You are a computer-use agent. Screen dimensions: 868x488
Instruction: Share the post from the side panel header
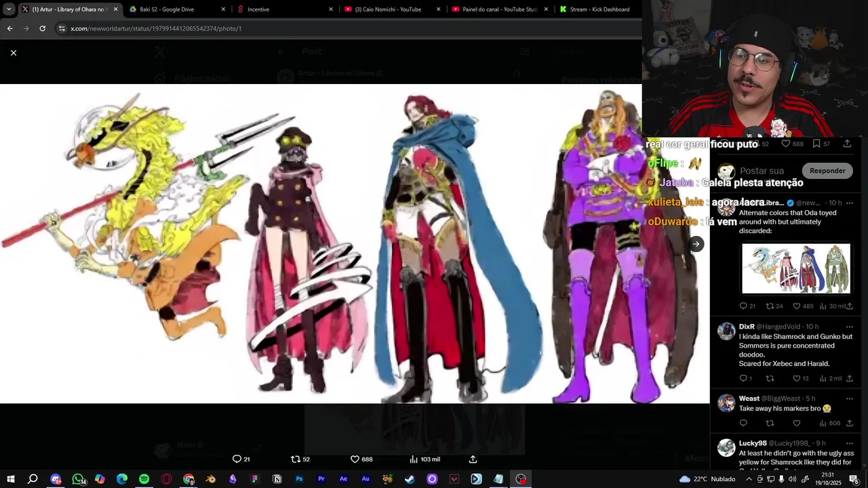847,144
